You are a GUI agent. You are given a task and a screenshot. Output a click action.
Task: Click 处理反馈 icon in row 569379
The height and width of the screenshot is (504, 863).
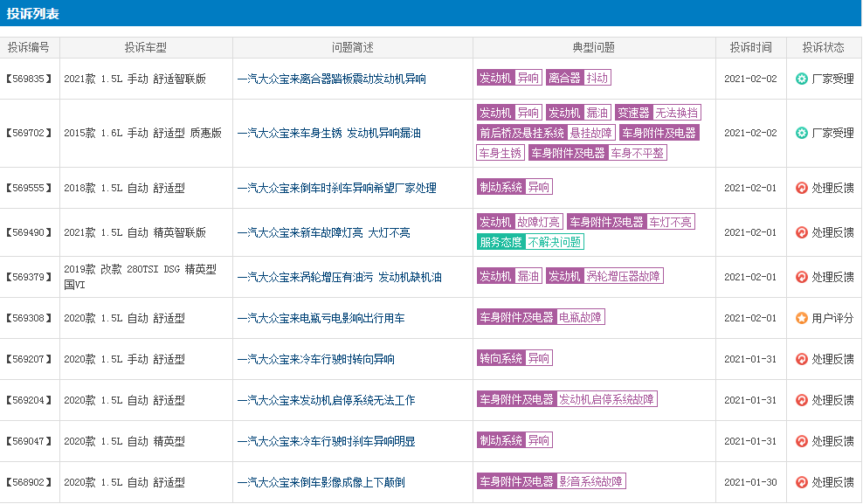801,277
